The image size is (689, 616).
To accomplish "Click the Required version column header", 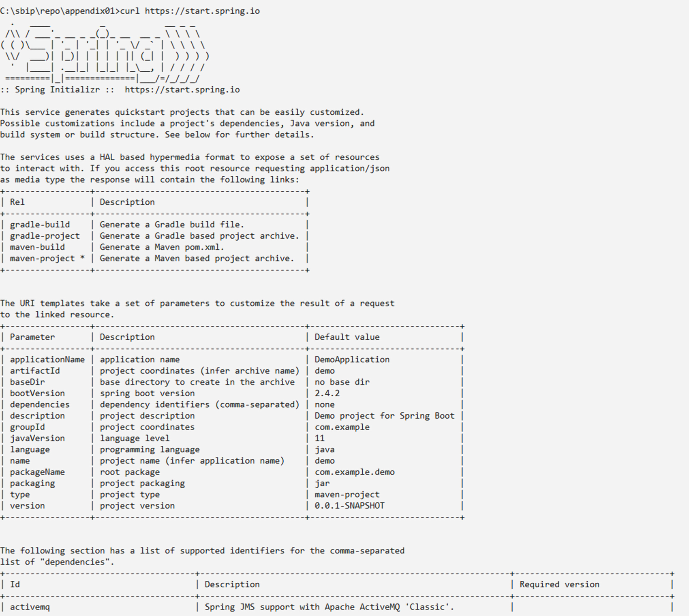I will [x=560, y=584].
